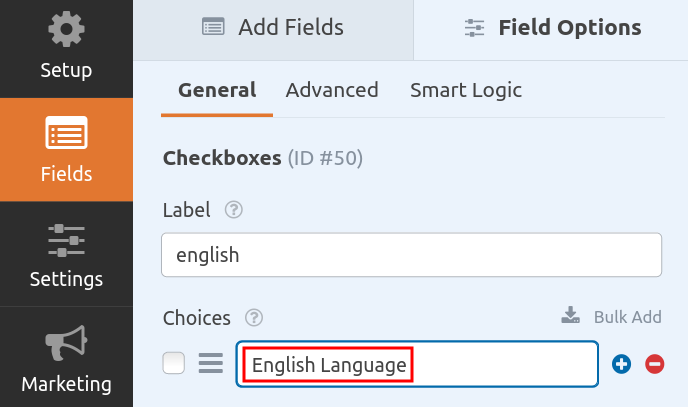688x407 pixels.
Task: Open the General sub-tab
Action: coord(217,90)
